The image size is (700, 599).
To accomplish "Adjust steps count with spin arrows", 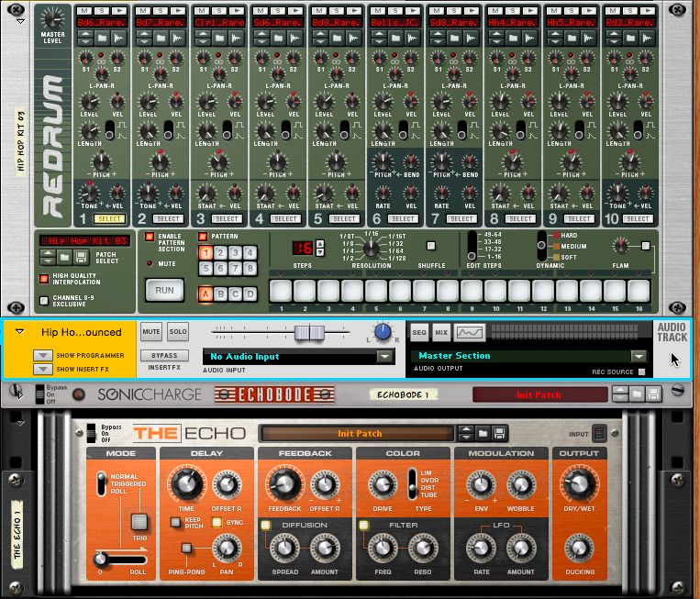I will (x=319, y=248).
